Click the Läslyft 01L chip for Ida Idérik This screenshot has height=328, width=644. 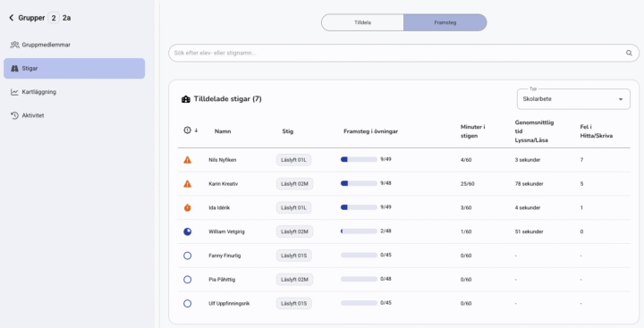coord(293,207)
